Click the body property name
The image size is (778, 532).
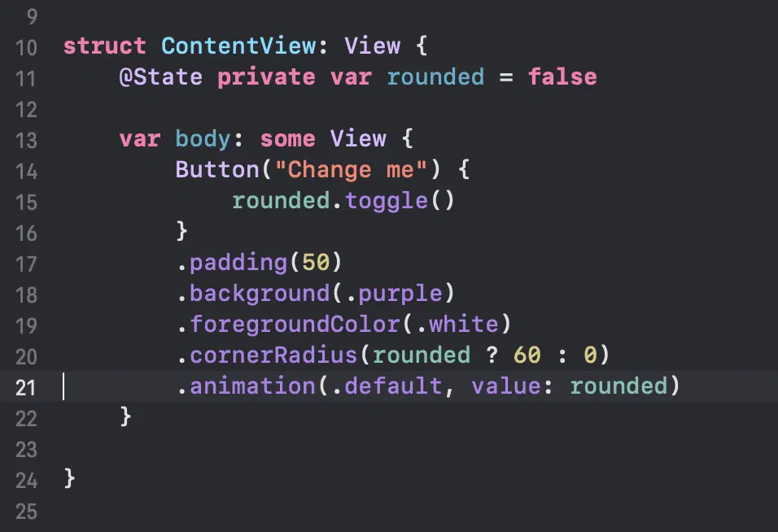(x=203, y=139)
